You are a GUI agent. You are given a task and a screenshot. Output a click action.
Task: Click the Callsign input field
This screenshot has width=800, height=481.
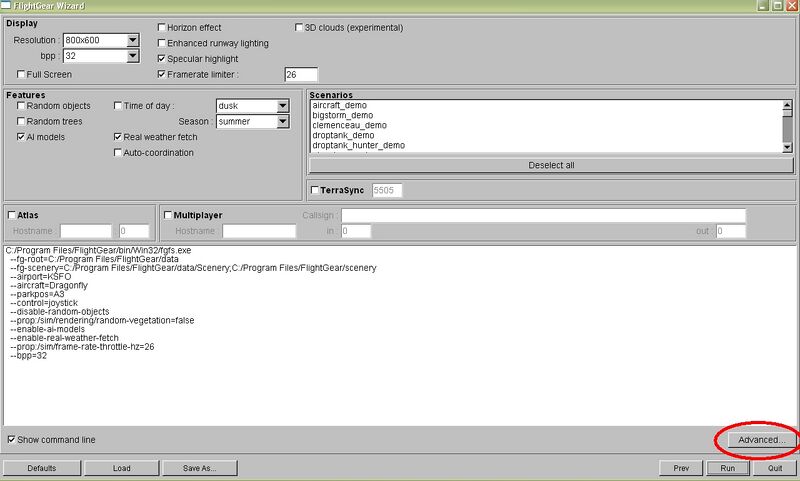(543, 215)
